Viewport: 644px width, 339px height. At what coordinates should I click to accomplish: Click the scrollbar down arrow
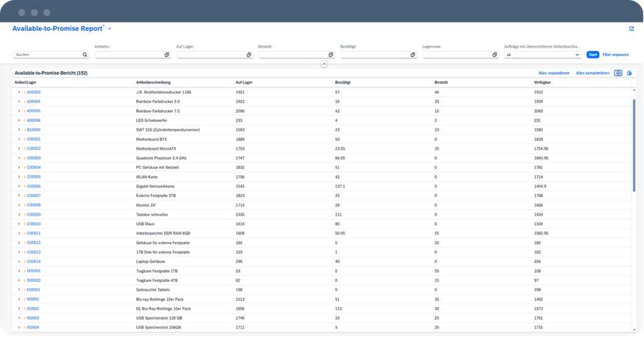(x=634, y=330)
